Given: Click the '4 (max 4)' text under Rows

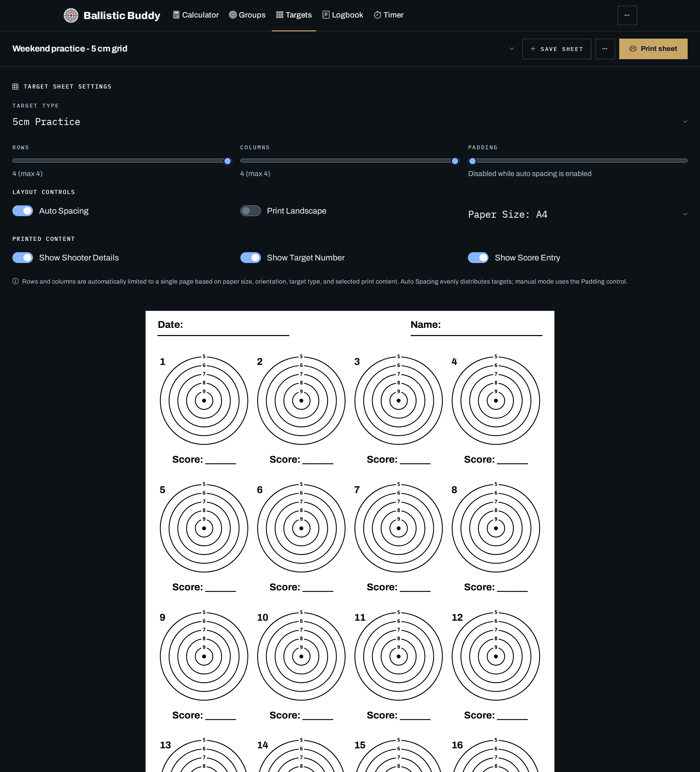Looking at the screenshot, I should 28,173.
